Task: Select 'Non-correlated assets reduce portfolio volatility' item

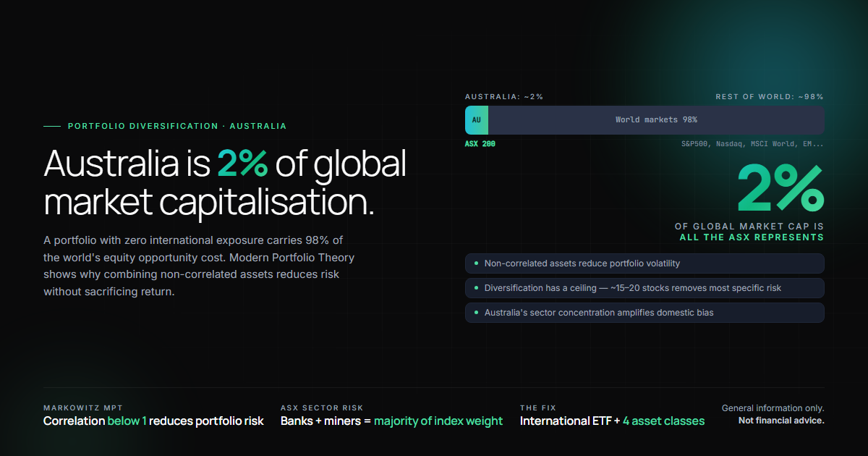Action: tap(644, 263)
